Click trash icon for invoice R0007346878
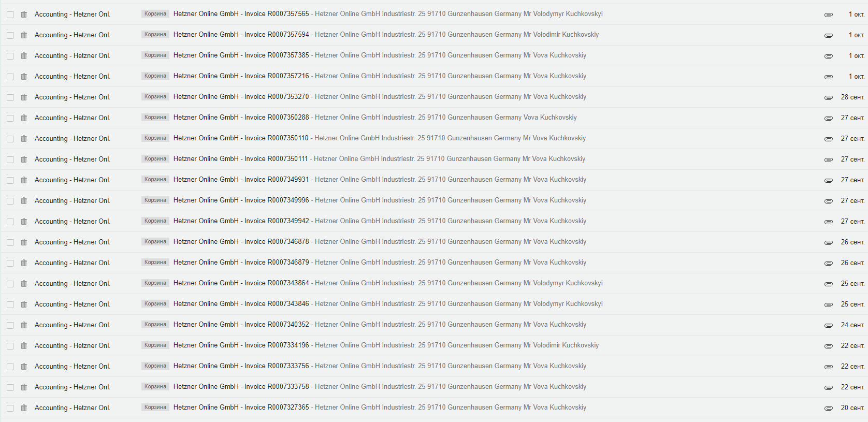Viewport: 868px width, 422px height. pos(24,242)
